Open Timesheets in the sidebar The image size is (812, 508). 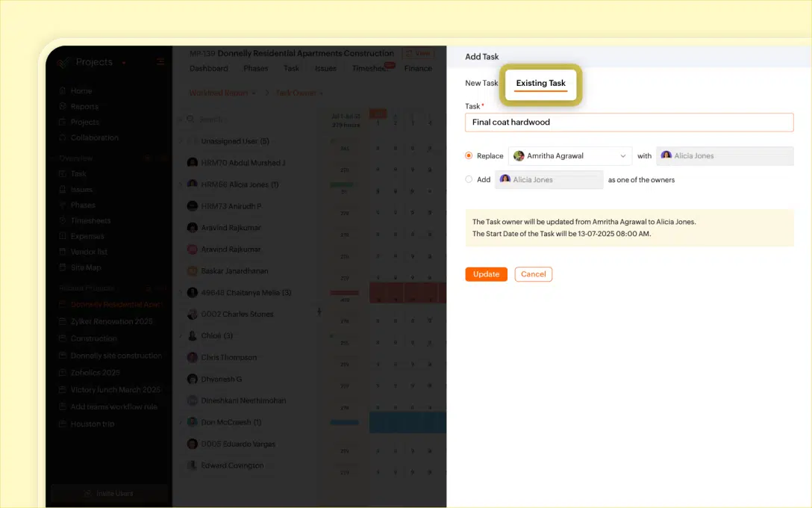[x=90, y=220]
